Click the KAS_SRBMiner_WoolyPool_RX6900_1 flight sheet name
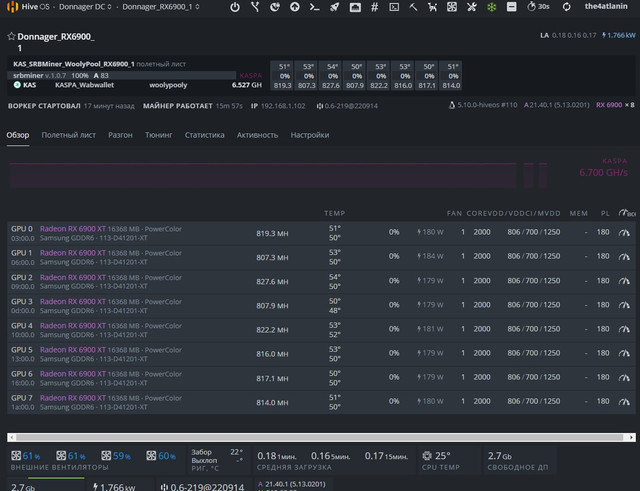This screenshot has width=640, height=491. [74, 64]
